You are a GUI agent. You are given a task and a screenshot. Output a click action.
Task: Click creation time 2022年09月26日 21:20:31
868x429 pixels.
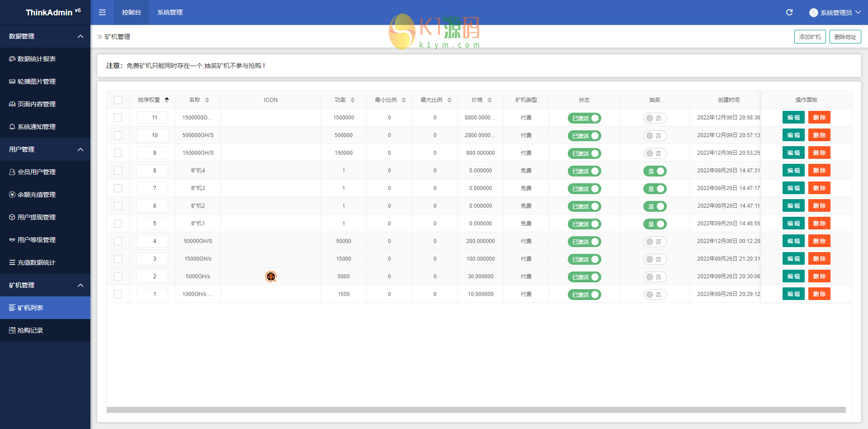point(728,259)
